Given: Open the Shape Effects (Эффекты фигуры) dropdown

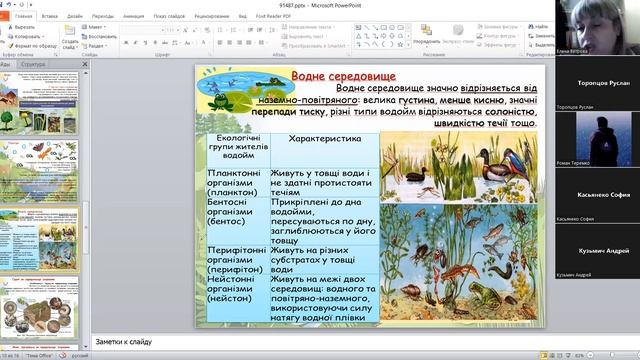Looking at the screenshot, I should pos(498,45).
